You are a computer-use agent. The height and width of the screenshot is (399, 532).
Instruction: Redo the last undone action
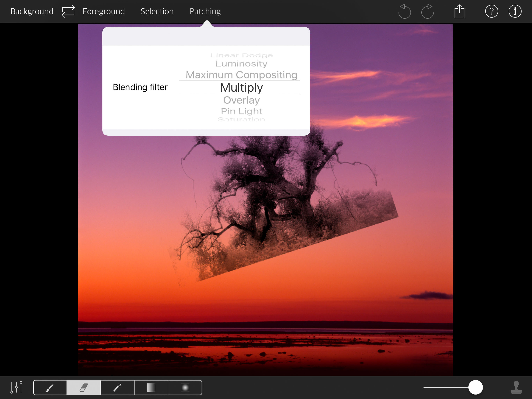428,11
